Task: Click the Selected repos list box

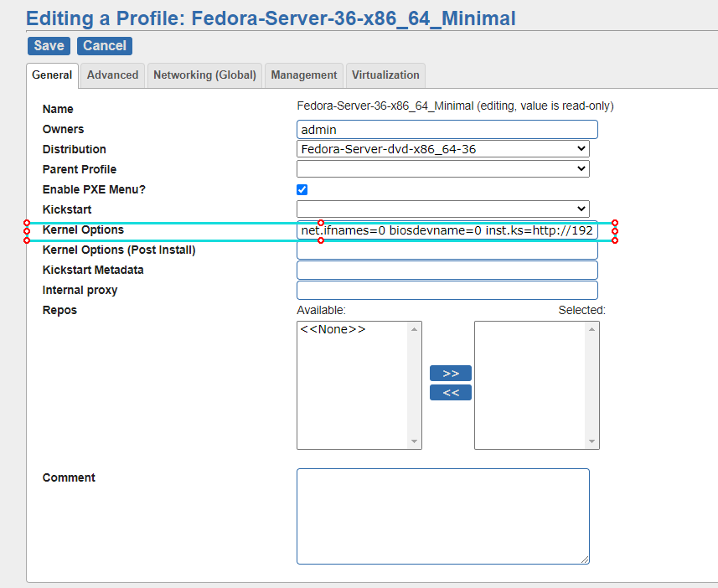Action: point(530,385)
